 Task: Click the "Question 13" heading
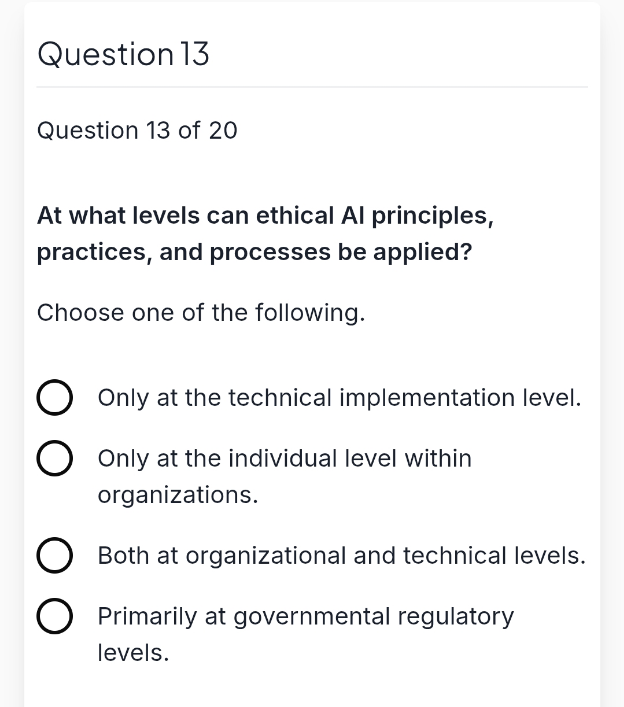pyautogui.click(x=123, y=55)
